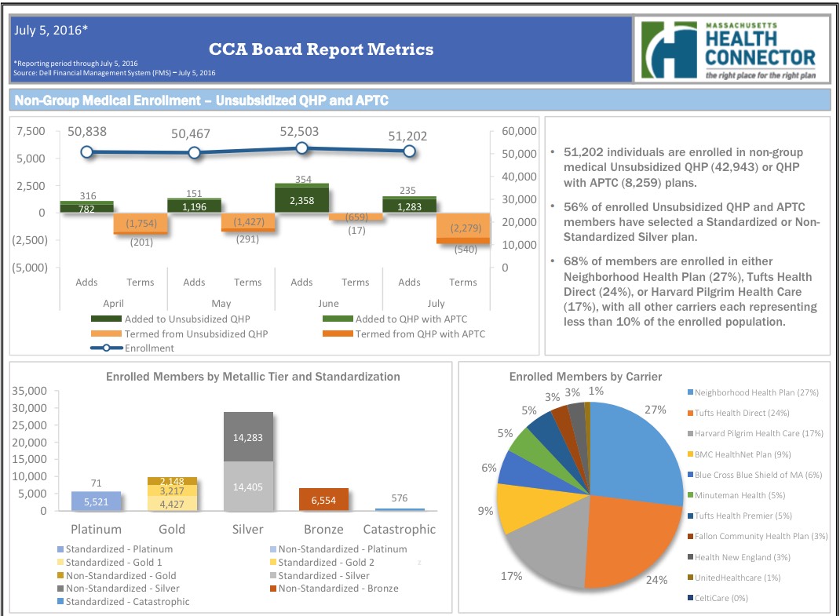This screenshot has height=616, width=840.
Task: Click the April enrollment marker labeled 50,838
Action: 87,152
